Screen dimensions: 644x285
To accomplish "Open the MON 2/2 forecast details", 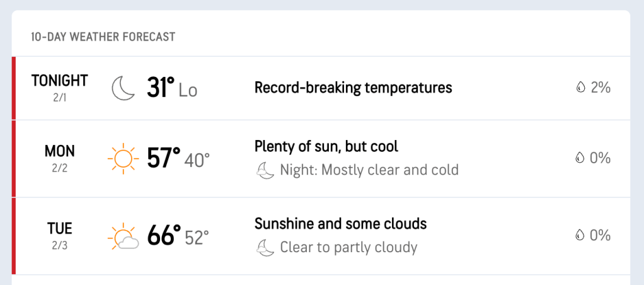I will [x=60, y=158].
